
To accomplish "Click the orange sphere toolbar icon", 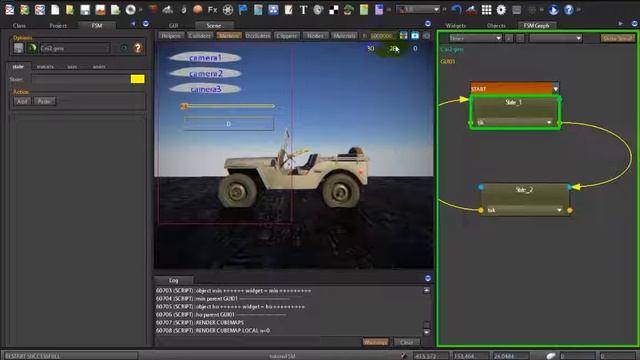I will [x=198, y=9].
